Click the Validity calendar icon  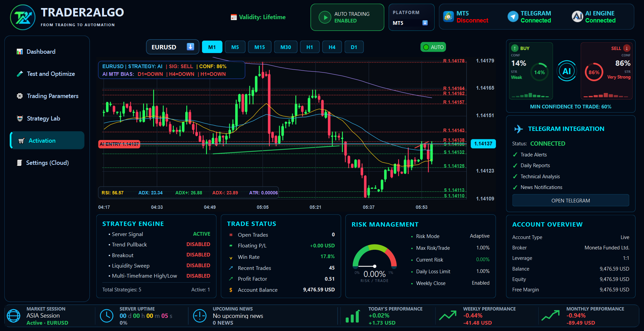(x=234, y=17)
